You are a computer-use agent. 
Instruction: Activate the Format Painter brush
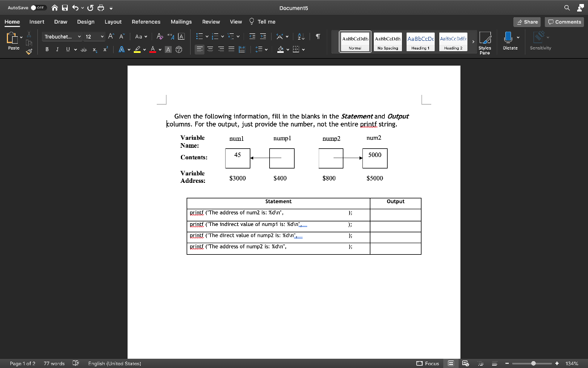click(29, 51)
